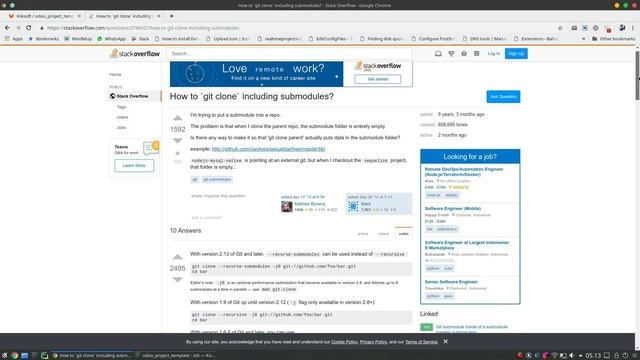Click the git-submodules tag
The image size is (640, 360).
[x=217, y=180]
